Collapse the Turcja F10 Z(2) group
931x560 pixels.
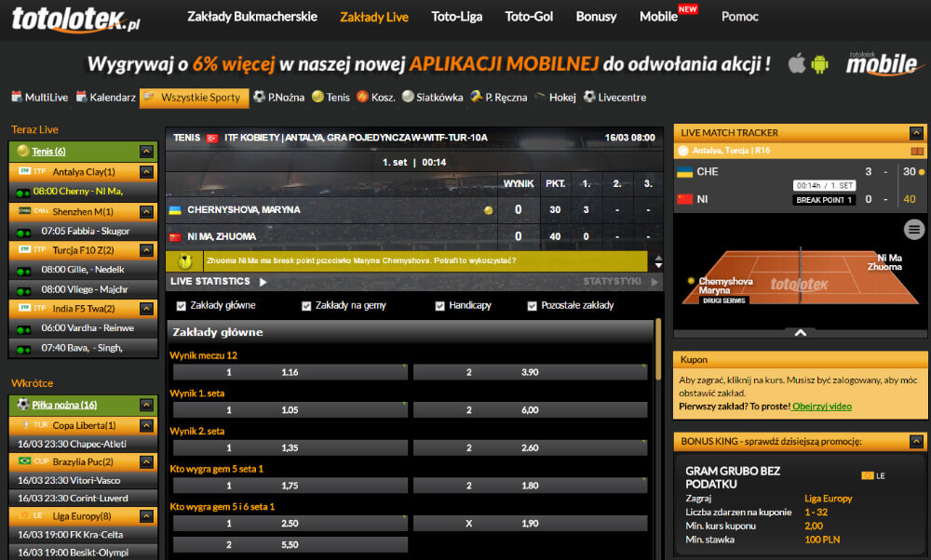(x=146, y=250)
